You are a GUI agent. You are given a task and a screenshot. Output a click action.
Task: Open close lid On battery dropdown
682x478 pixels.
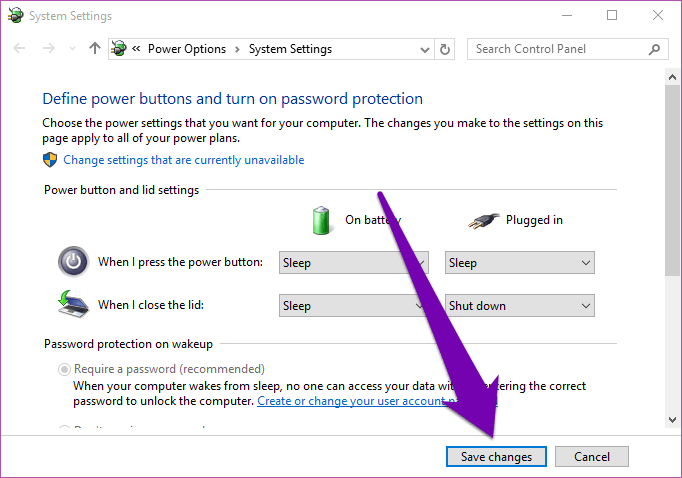pos(354,306)
